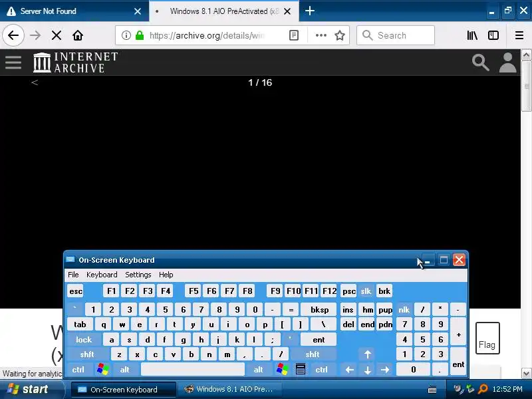The height and width of the screenshot is (399, 532).
Task: Click the bksp key
Action: point(319,310)
